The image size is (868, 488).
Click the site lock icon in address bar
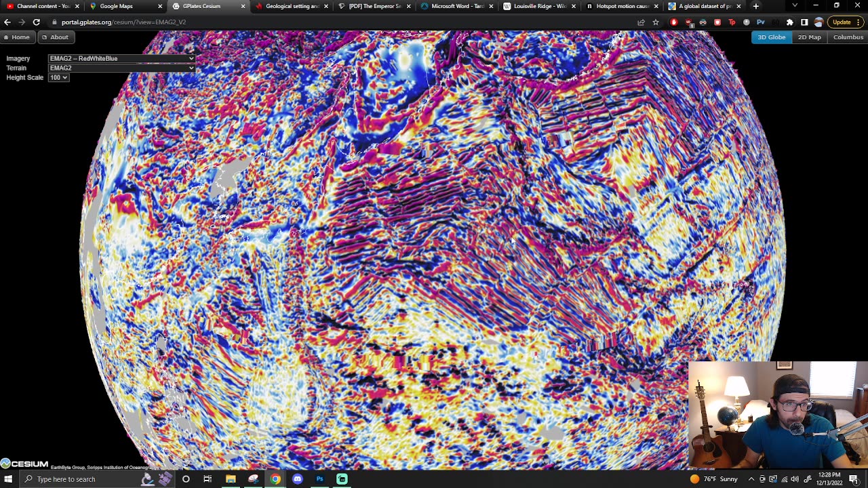click(x=54, y=22)
